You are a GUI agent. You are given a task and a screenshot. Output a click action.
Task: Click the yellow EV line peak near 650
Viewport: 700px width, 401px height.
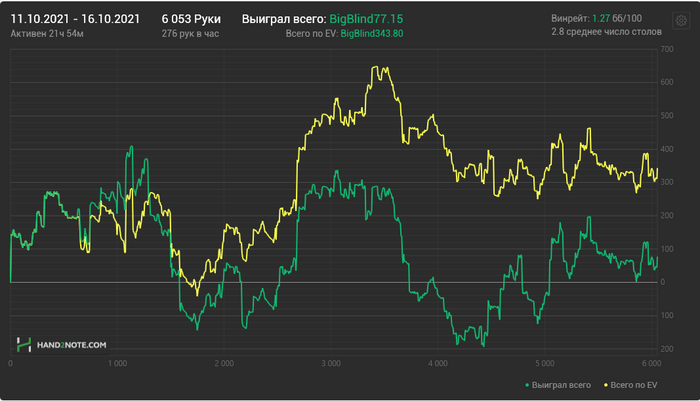tap(375, 67)
